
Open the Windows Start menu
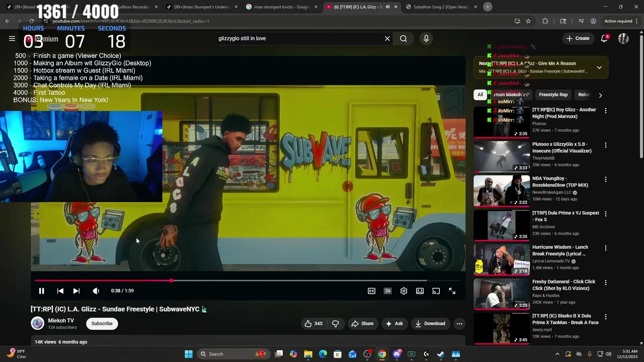pos(188,354)
